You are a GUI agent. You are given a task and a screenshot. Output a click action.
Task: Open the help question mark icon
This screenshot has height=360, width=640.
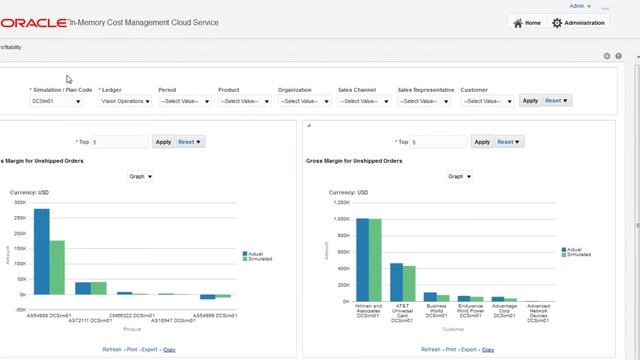[x=618, y=56]
